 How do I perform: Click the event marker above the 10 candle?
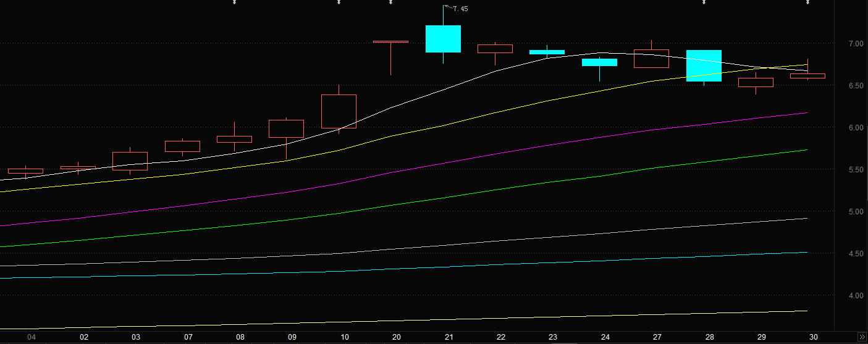point(339,2)
